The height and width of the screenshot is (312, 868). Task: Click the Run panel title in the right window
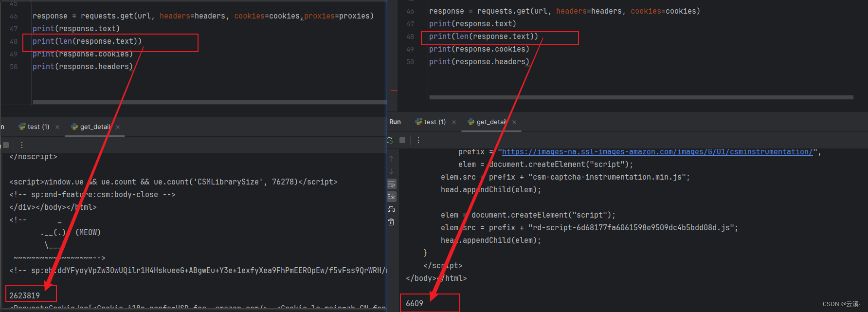[x=395, y=122]
